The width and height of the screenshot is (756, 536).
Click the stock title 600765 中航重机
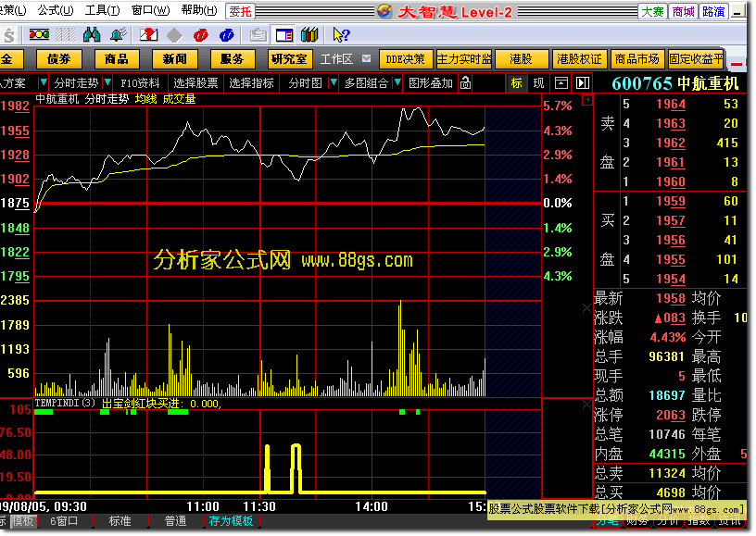(x=675, y=83)
